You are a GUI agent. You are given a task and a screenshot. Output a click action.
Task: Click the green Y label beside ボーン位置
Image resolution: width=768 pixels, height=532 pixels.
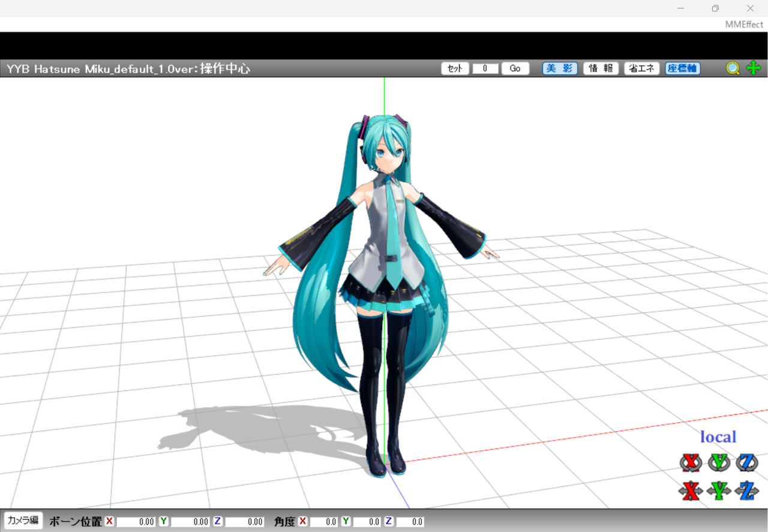(163, 521)
